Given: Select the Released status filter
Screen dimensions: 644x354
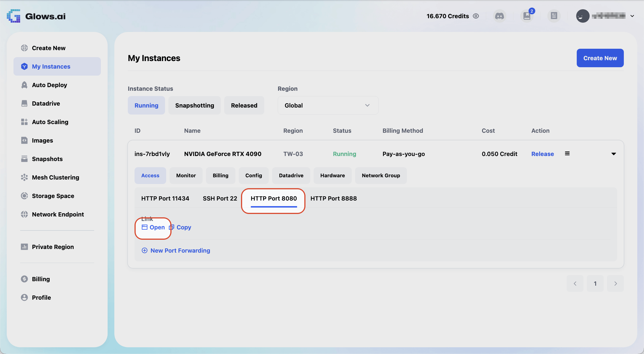Looking at the screenshot, I should click(x=244, y=105).
